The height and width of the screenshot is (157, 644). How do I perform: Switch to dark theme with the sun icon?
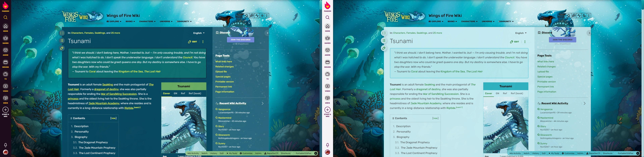click(x=262, y=15)
